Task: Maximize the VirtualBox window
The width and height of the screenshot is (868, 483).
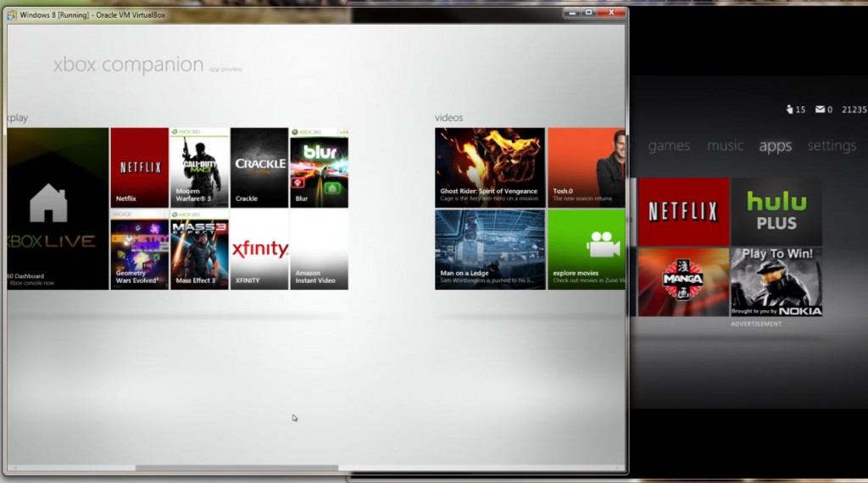Action: click(588, 12)
